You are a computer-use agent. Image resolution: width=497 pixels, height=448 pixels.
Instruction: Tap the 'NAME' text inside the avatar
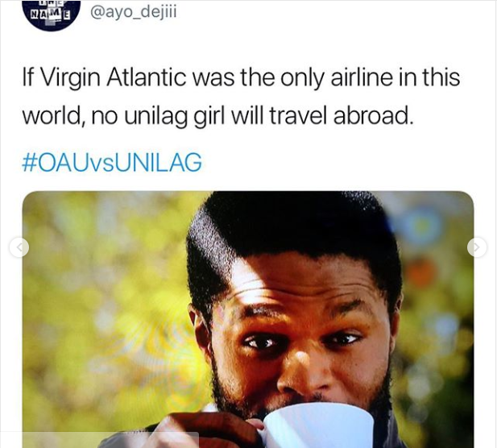(x=51, y=15)
